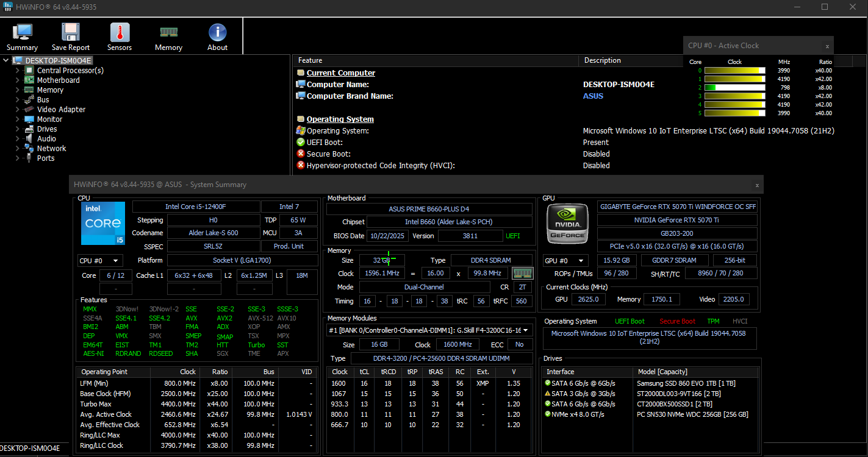
Task: Click the Core 2 clock bar at 798 MHz
Action: click(x=735, y=87)
